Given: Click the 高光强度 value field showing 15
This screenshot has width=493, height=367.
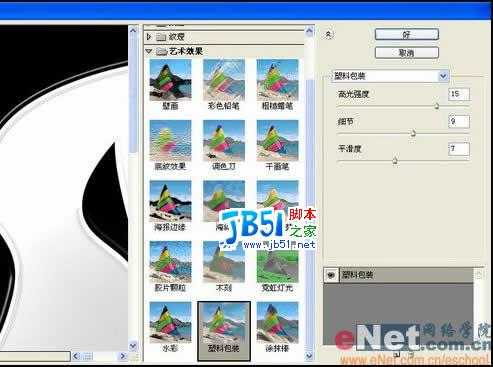Looking at the screenshot, I should point(459,94).
